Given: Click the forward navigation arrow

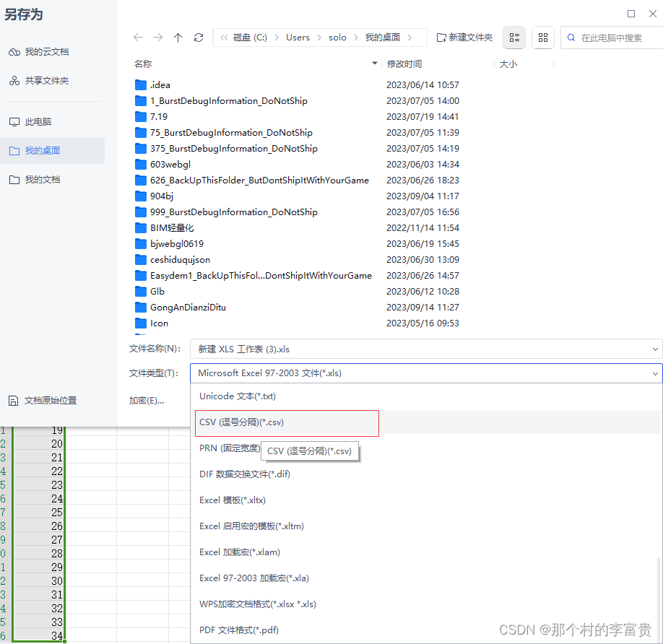Looking at the screenshot, I should tap(158, 37).
